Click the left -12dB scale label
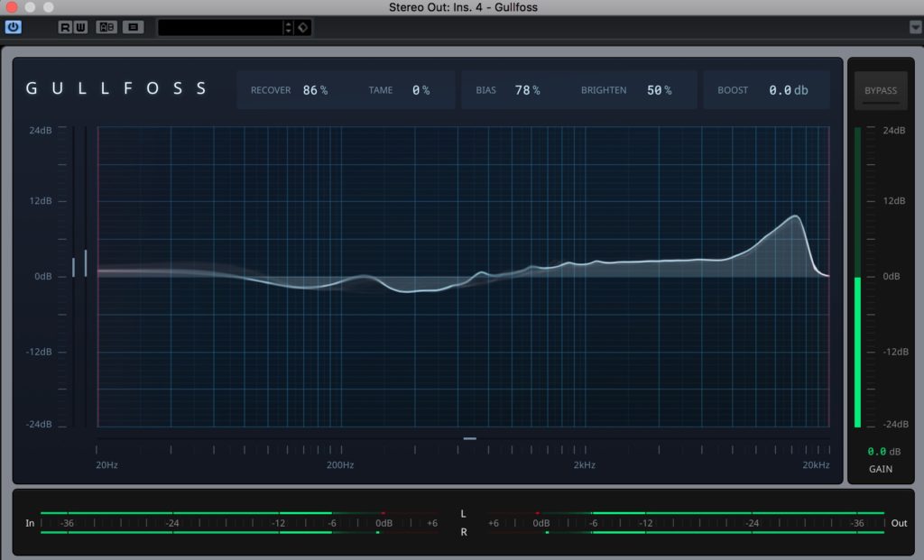 pyautogui.click(x=39, y=352)
